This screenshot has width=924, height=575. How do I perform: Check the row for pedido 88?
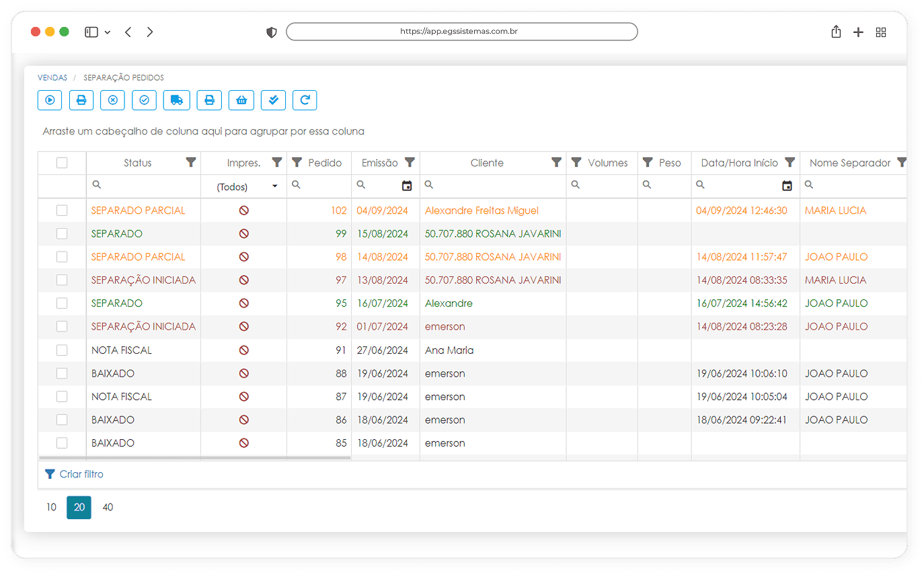pyautogui.click(x=62, y=373)
